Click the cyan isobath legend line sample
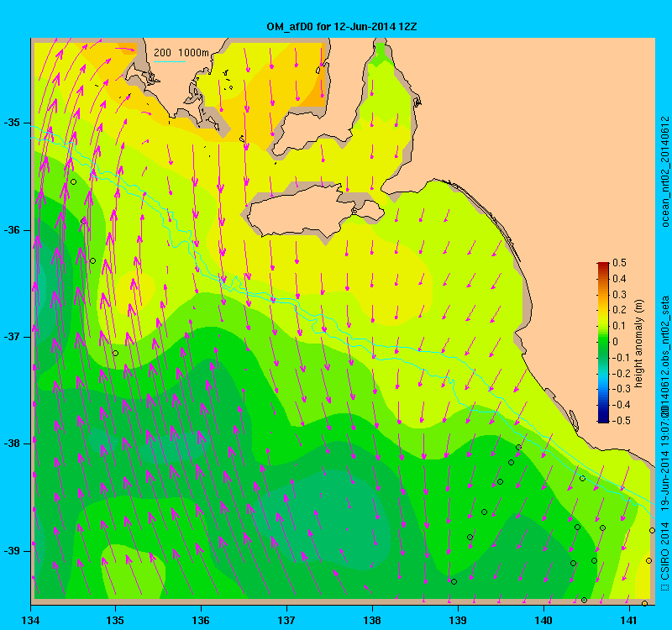Image resolution: width=672 pixels, height=630 pixels. pyautogui.click(x=170, y=61)
